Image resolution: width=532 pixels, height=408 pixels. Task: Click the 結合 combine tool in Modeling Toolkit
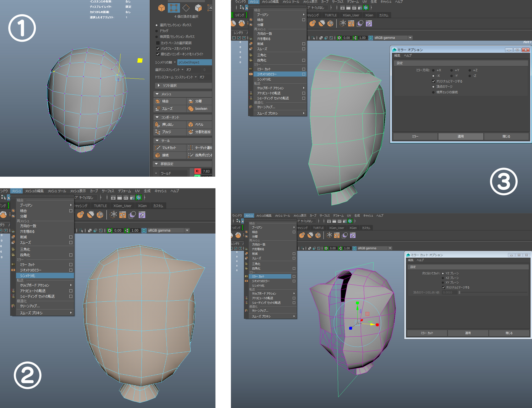(170, 101)
